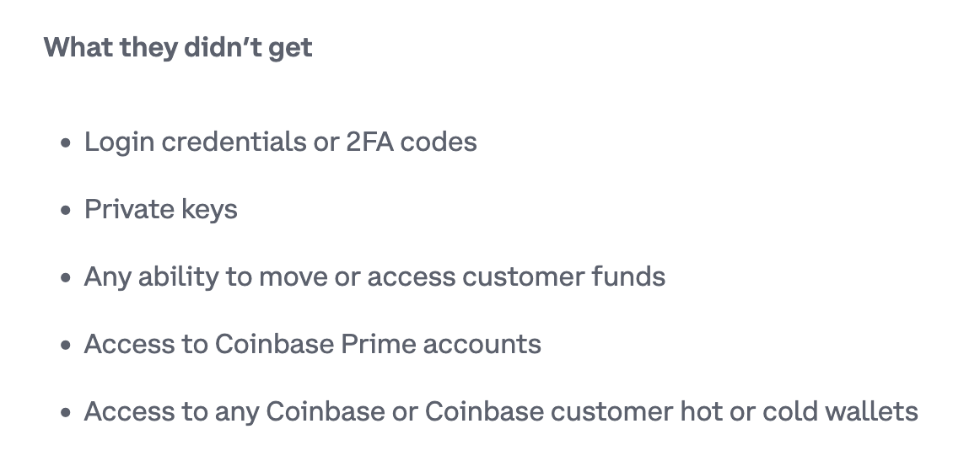Click the bullet dot before "Login credentials"
This screenshot has height=472, width=980.
tap(66, 143)
